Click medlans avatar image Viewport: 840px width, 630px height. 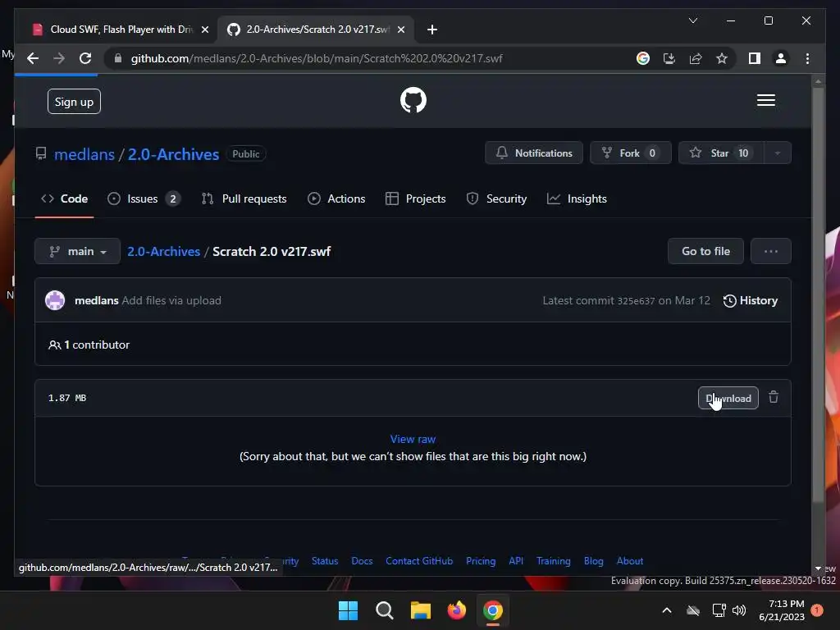coord(55,300)
